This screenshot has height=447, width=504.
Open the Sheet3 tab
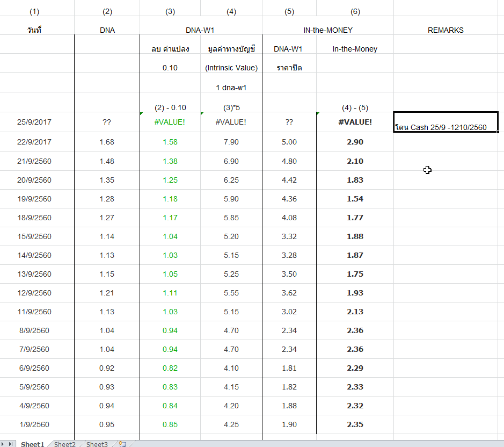click(97, 444)
